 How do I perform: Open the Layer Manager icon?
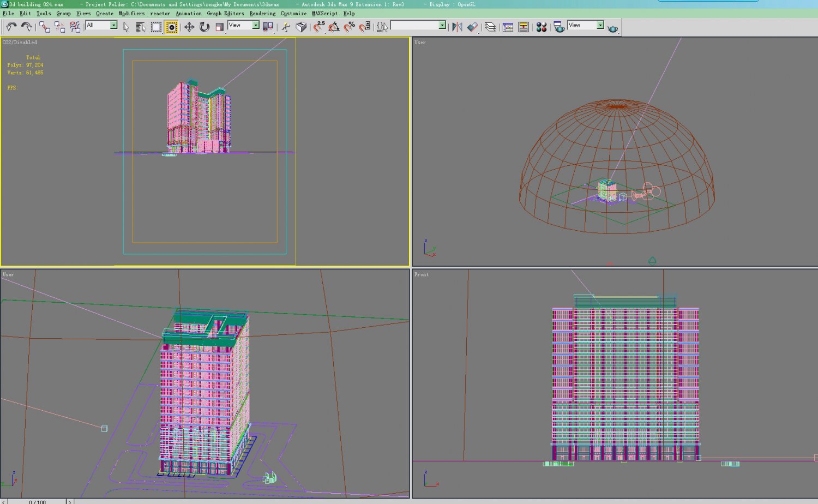coord(490,27)
